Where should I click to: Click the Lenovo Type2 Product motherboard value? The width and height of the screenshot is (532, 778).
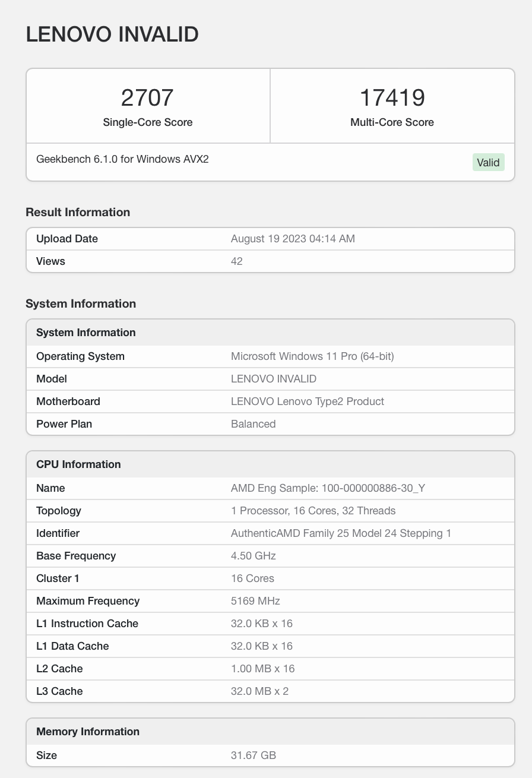point(307,401)
